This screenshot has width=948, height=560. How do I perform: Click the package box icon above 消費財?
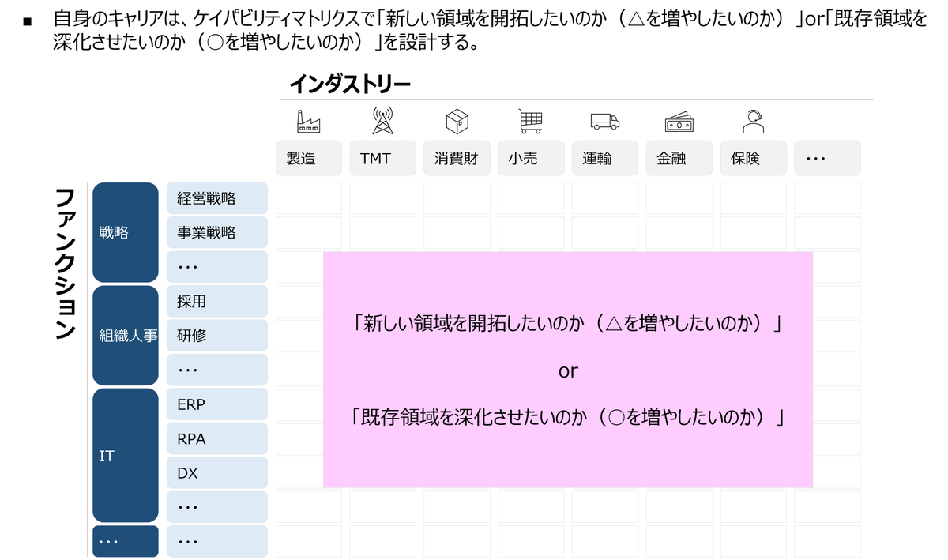pyautogui.click(x=457, y=122)
